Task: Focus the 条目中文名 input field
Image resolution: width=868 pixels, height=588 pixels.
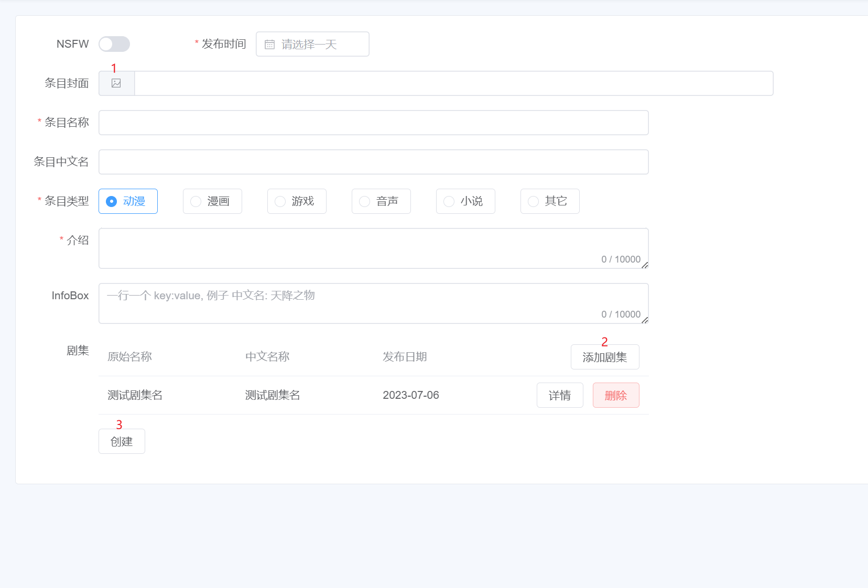Action: point(374,162)
